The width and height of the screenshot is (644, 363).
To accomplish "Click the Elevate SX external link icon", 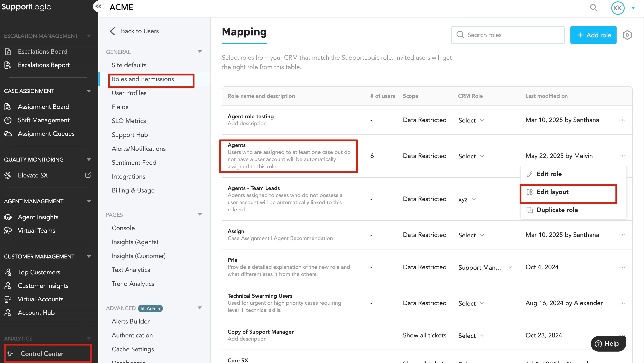I will (x=88, y=175).
